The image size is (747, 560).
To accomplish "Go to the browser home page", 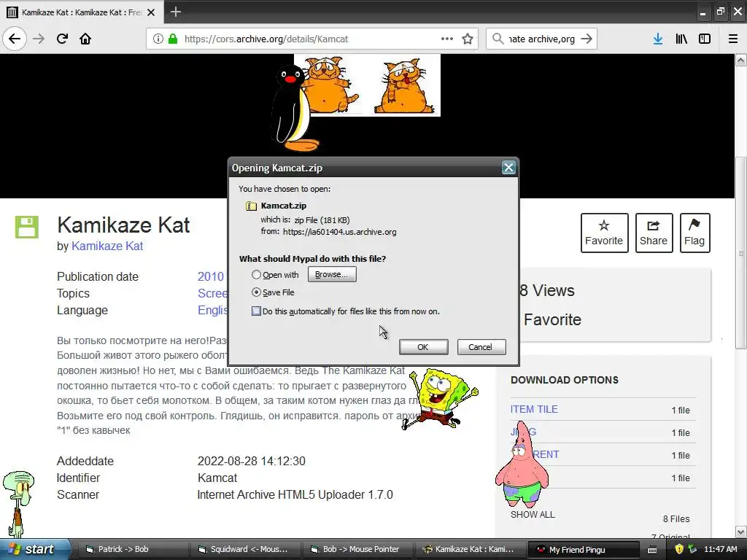I will tap(85, 39).
